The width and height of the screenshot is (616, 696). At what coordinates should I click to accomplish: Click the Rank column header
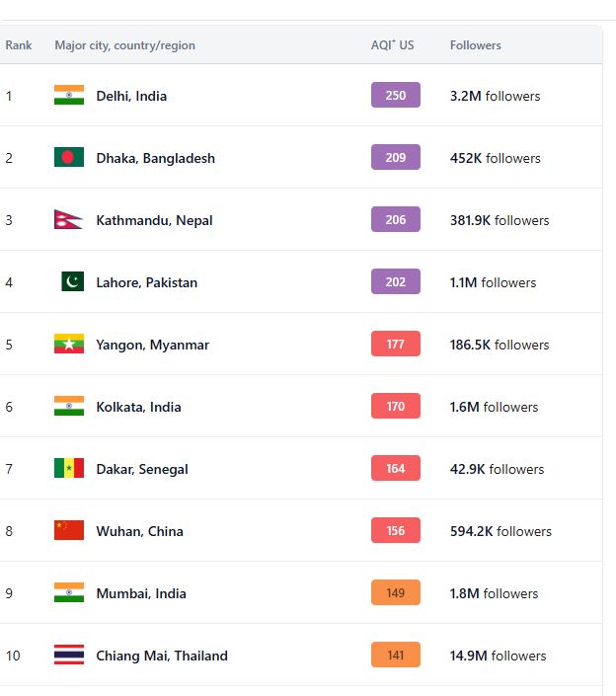tap(19, 45)
